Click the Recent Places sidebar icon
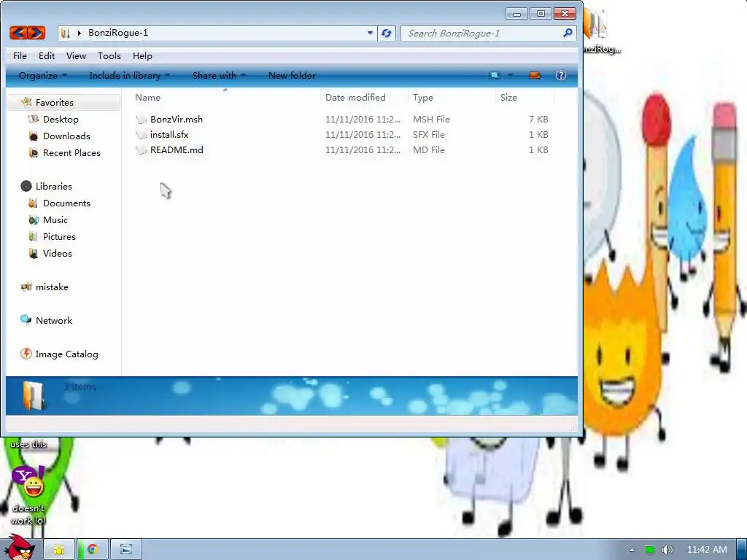This screenshot has width=747, height=560. 34,153
